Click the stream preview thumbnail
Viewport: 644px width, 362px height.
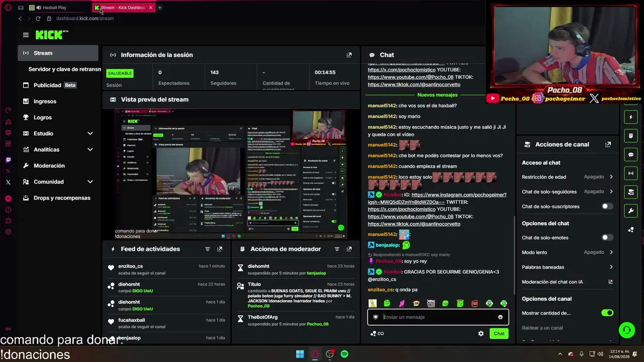point(231,174)
